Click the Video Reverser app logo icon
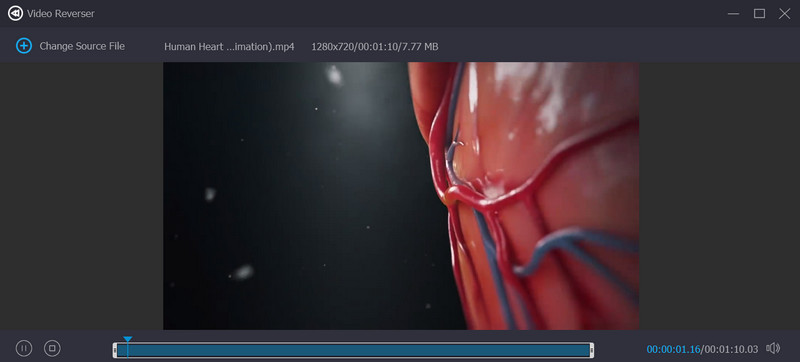The image size is (800, 362). point(15,14)
